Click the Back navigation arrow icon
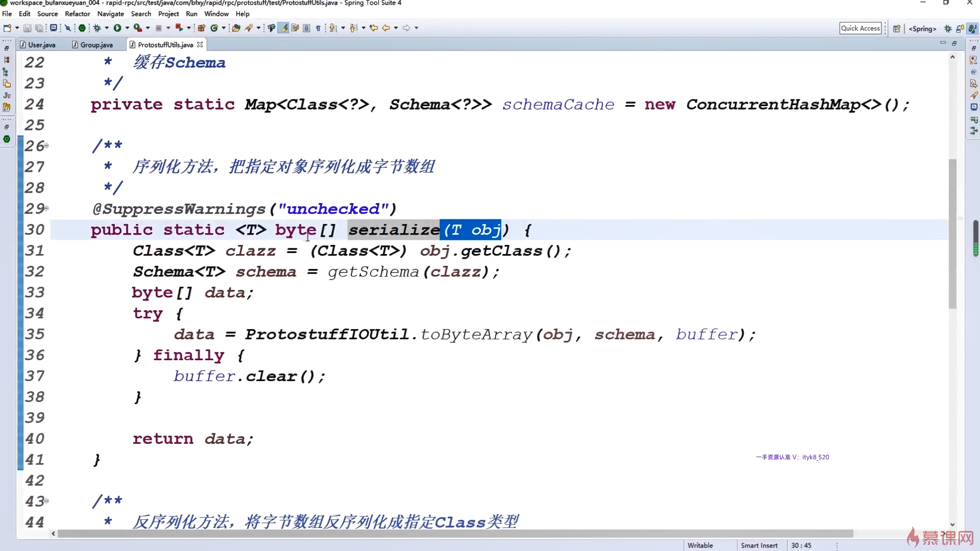The width and height of the screenshot is (980, 551). 386,28
